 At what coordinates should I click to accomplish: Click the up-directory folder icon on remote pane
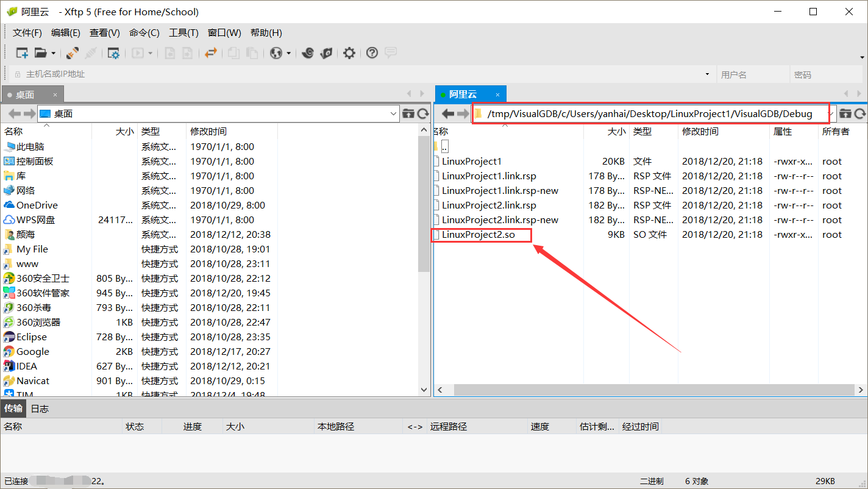tap(846, 113)
